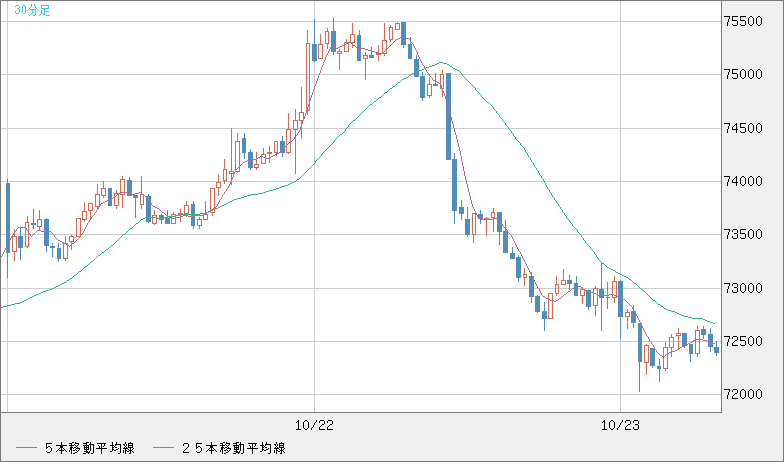Select the 75000 price axis label

(x=744, y=74)
